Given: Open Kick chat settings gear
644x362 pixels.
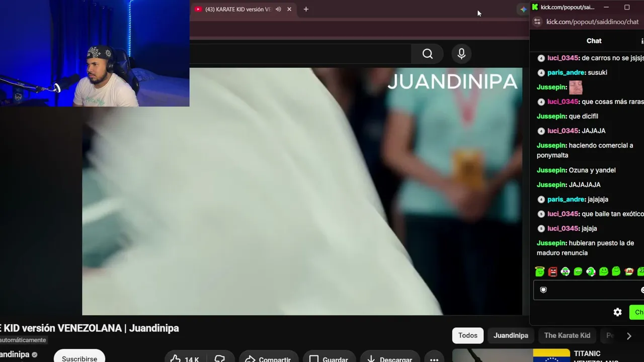Looking at the screenshot, I should 618,312.
